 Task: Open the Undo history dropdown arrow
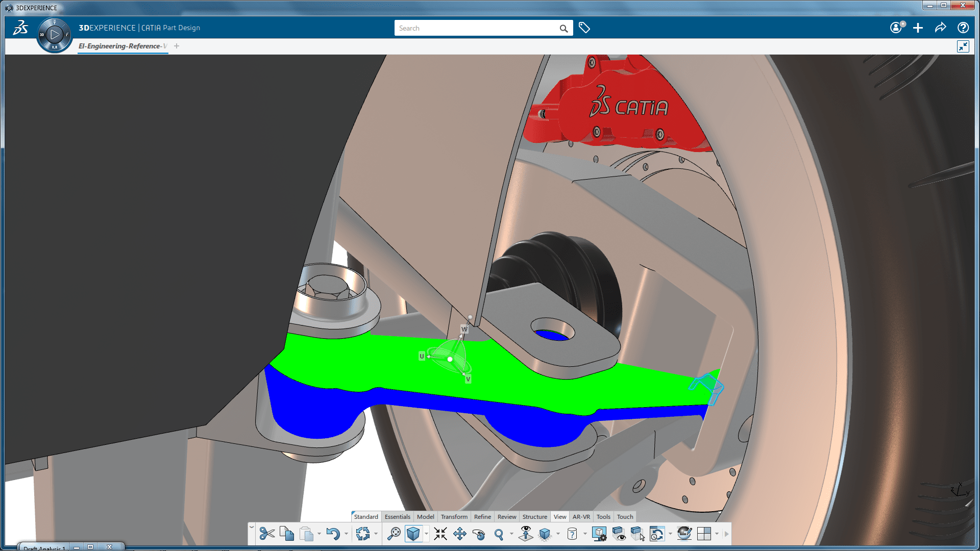pos(346,534)
